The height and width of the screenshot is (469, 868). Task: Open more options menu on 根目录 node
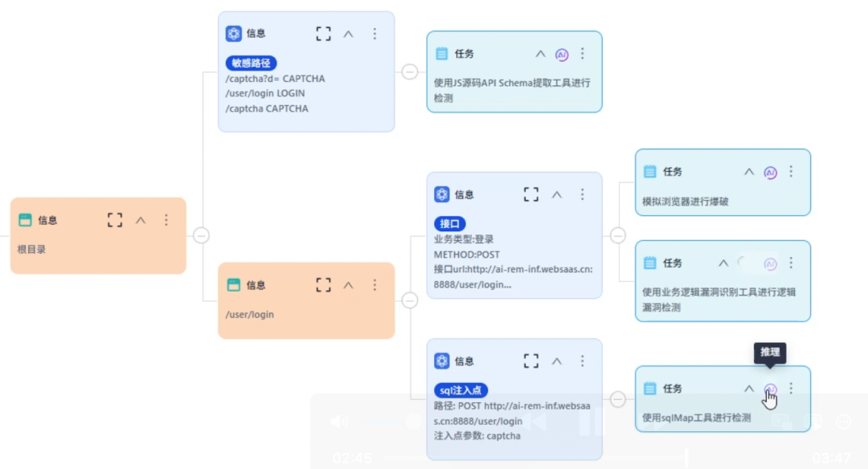coord(166,220)
